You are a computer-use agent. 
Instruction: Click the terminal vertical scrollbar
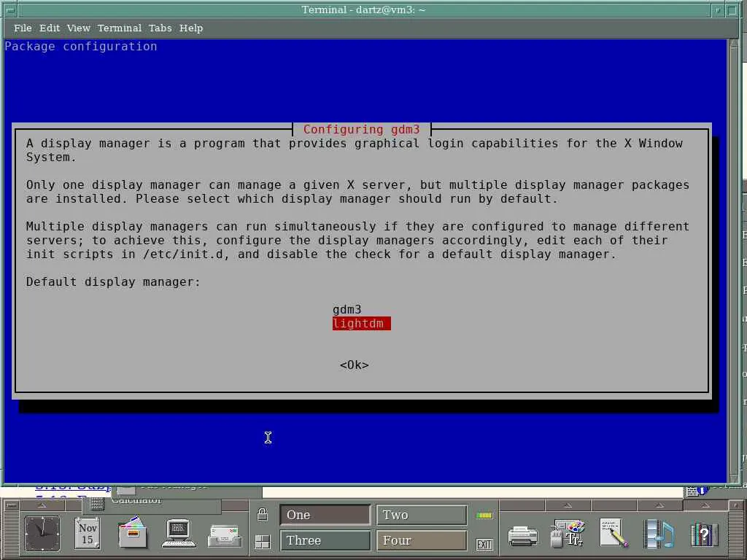[x=733, y=260]
